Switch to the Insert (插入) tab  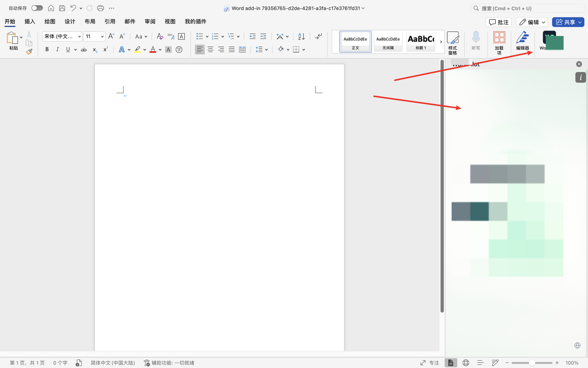click(30, 21)
